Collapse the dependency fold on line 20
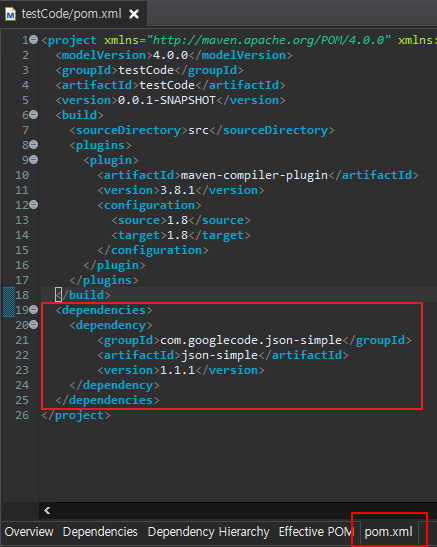 click(33, 324)
